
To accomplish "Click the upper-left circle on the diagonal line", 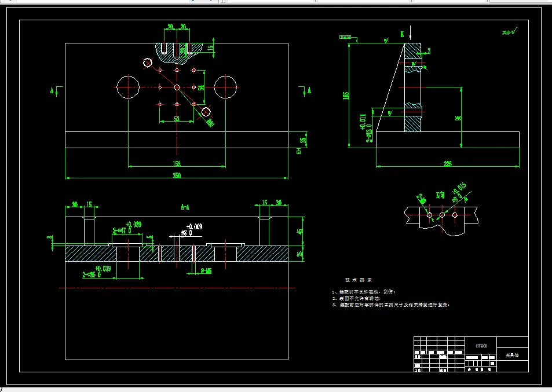I will coord(148,63).
